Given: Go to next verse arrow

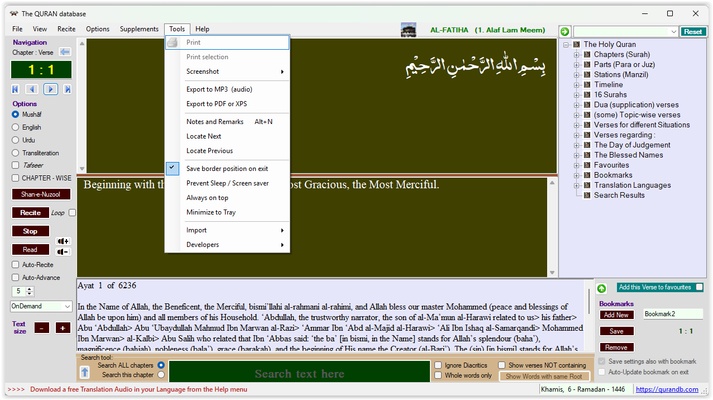Looking at the screenshot, I should tap(50, 89).
